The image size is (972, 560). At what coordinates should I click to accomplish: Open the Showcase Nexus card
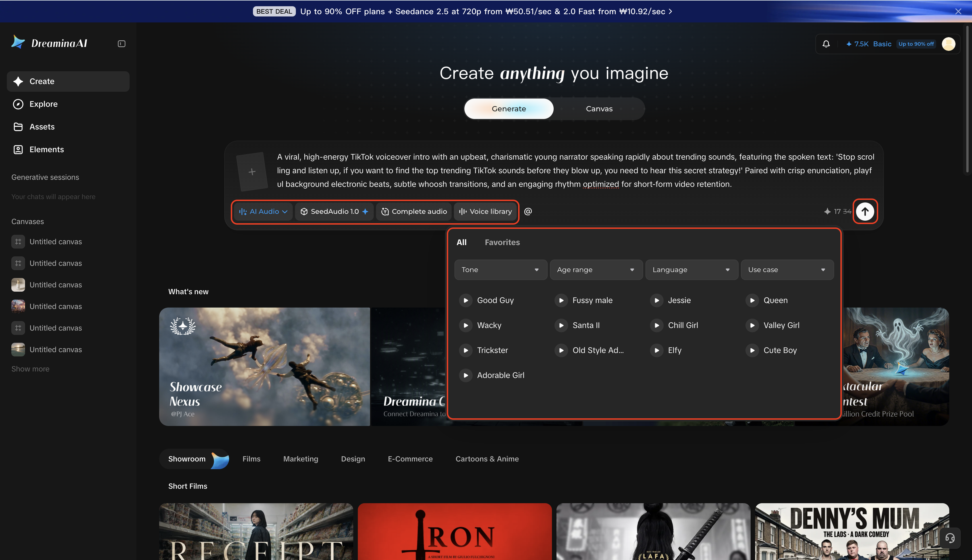(x=265, y=367)
